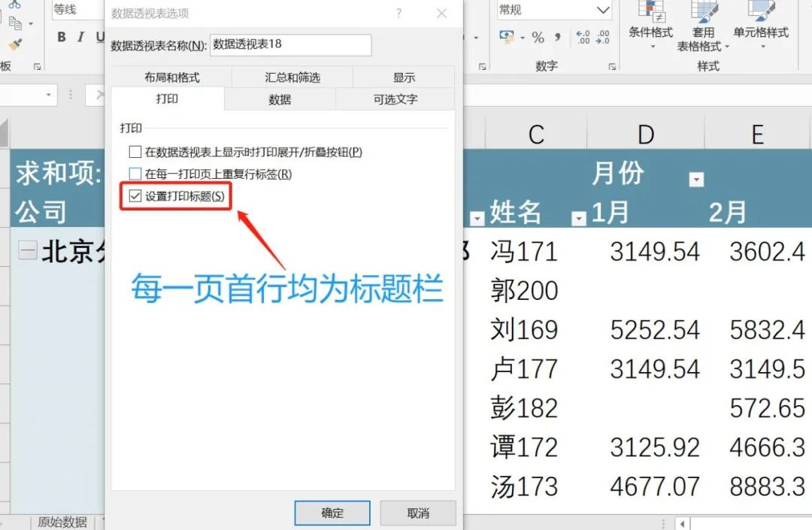
Task: Open 单元格样式 cell styles icon
Action: coord(761,25)
